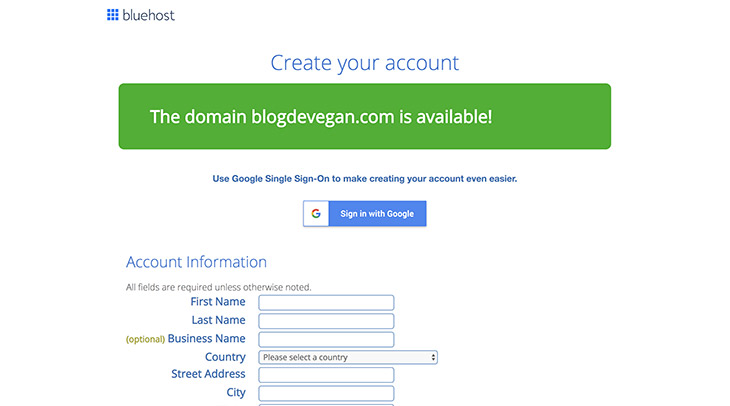Viewport: 730px width, 406px height.
Task: Click the 'Account Information' heading
Action: pos(196,262)
